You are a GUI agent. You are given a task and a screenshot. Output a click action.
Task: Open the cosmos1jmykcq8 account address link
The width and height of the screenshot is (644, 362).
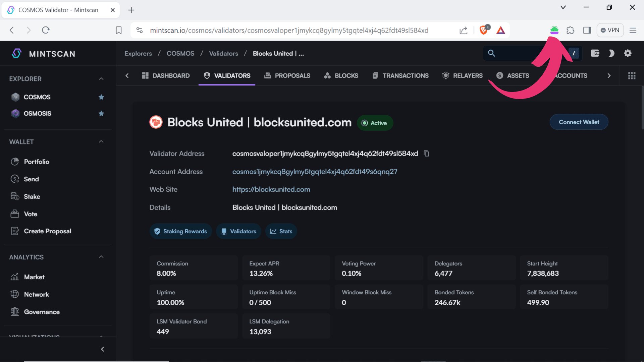(315, 172)
